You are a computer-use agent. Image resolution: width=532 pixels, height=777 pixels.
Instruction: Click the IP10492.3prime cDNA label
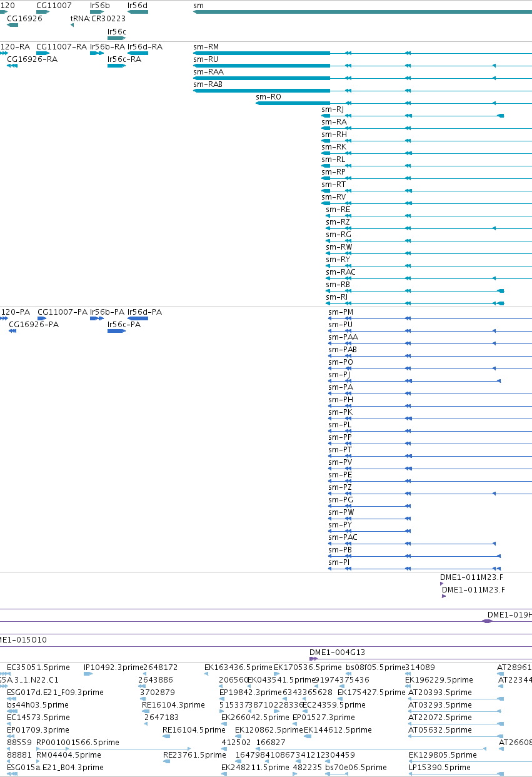pos(113,668)
